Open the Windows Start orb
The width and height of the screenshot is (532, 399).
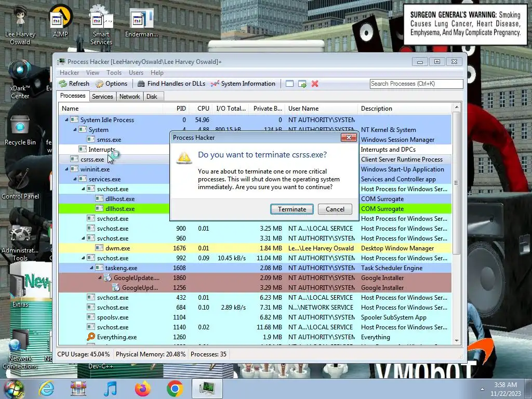14,389
